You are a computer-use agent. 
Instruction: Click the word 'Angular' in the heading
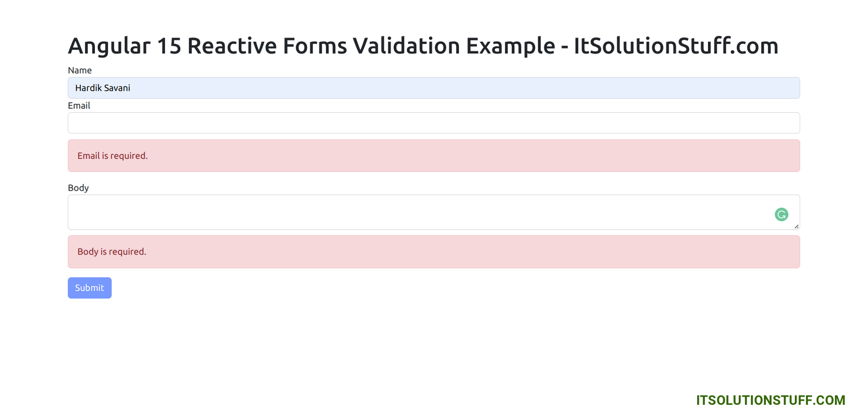point(109,47)
